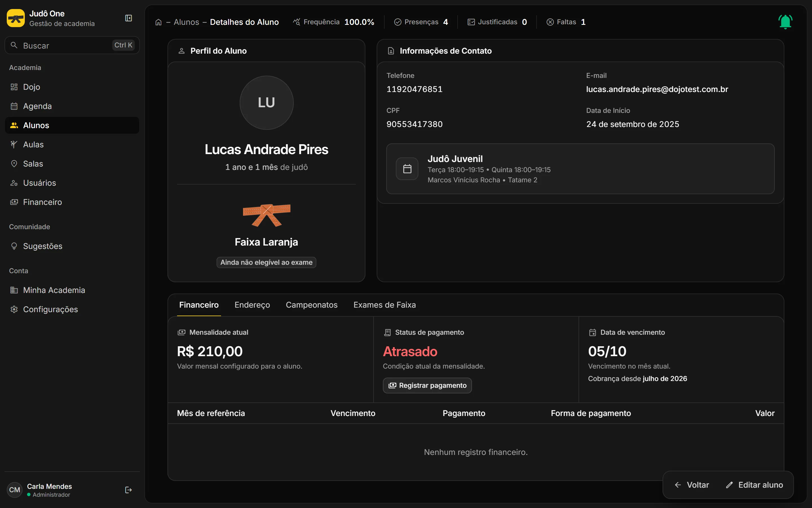
Task: Select the Exames de Faixa tab
Action: pyautogui.click(x=385, y=305)
